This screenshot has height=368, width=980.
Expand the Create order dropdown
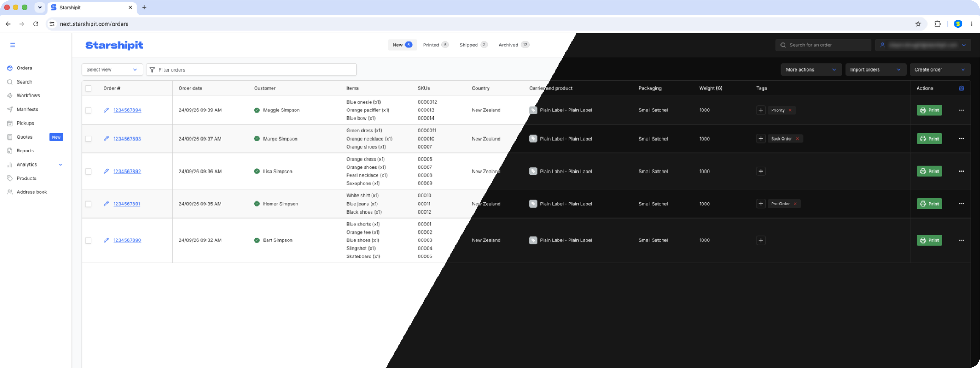point(940,70)
